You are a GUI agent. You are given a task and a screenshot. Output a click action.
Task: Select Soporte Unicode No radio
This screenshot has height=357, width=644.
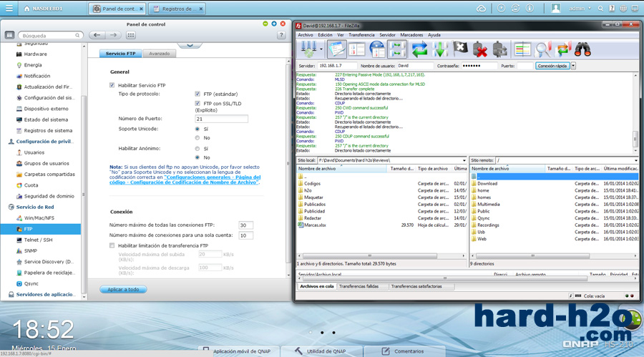pos(197,138)
